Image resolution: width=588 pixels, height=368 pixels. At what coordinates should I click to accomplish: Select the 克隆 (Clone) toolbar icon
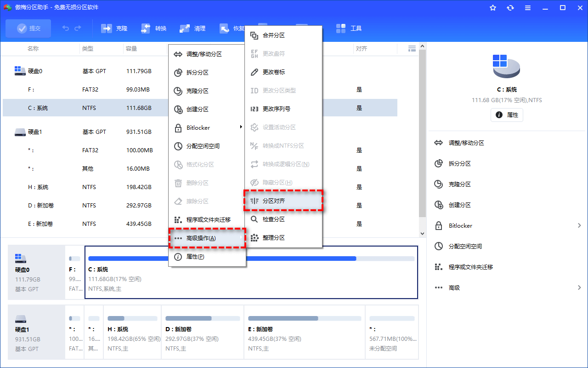(x=114, y=28)
